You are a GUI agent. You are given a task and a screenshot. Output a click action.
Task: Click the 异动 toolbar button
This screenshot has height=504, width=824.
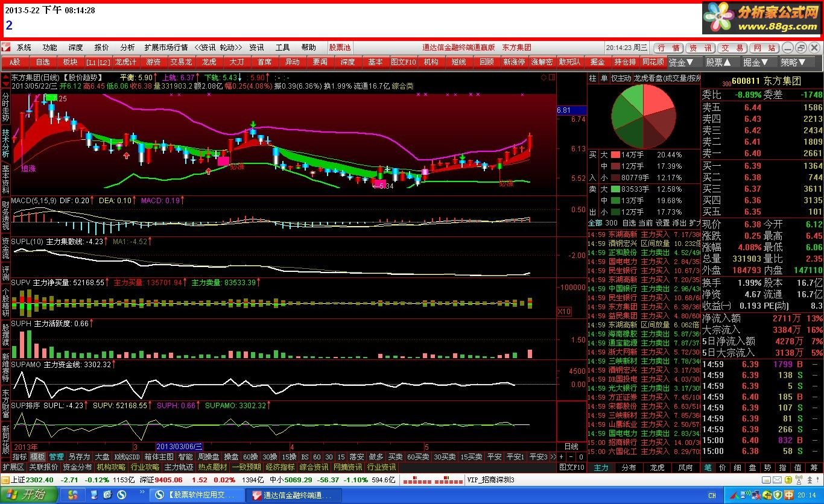[x=292, y=61]
